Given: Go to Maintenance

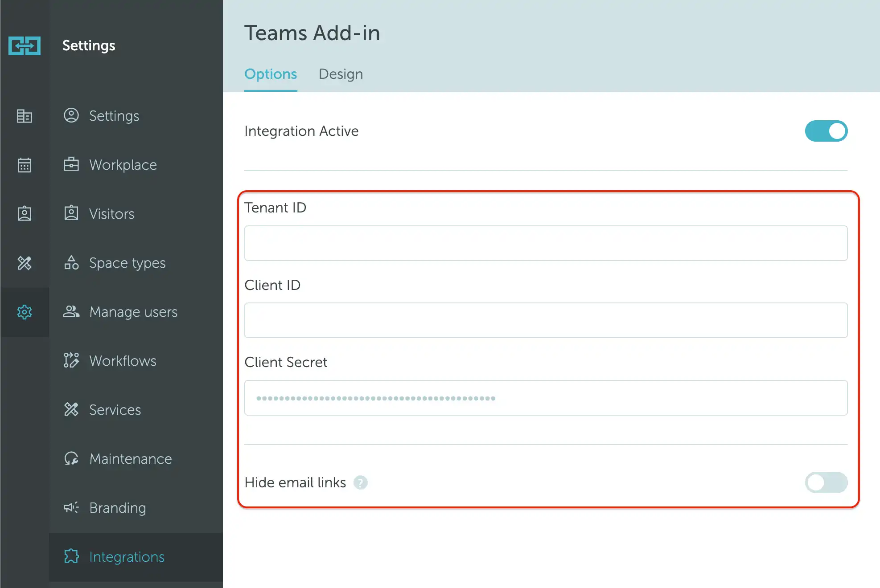Looking at the screenshot, I should pyautogui.click(x=136, y=459).
